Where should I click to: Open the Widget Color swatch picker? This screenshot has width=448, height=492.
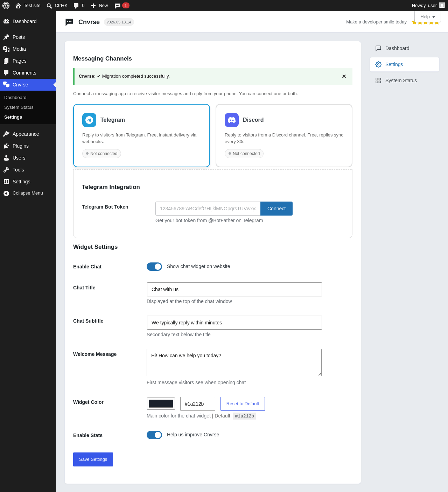(x=161, y=403)
